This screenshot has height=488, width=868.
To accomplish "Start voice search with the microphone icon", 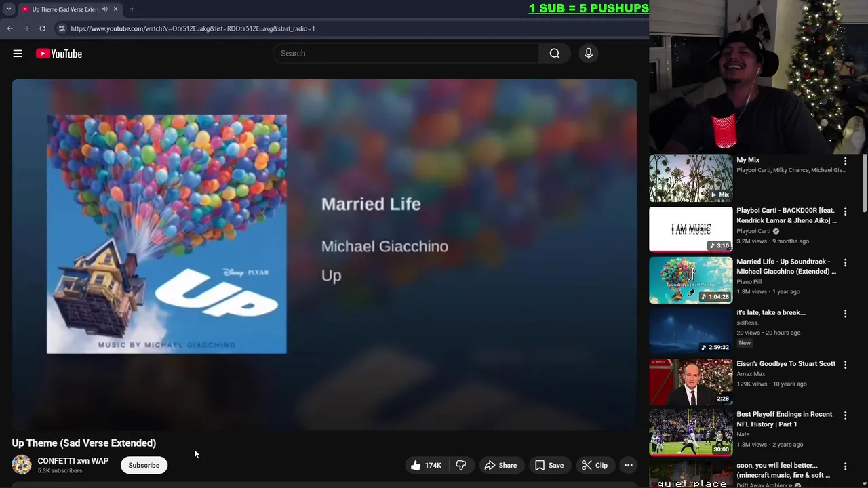I will (589, 54).
